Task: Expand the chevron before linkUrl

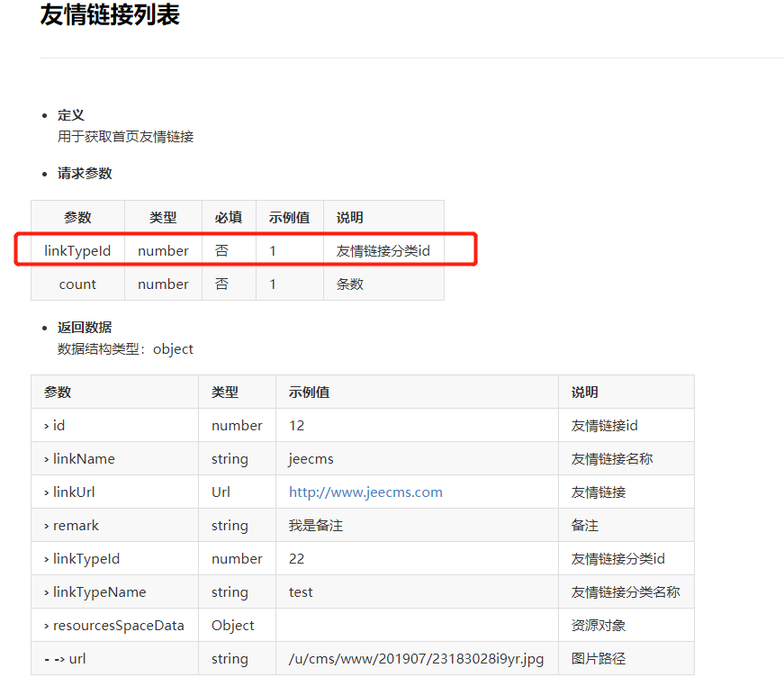Action: click(47, 492)
